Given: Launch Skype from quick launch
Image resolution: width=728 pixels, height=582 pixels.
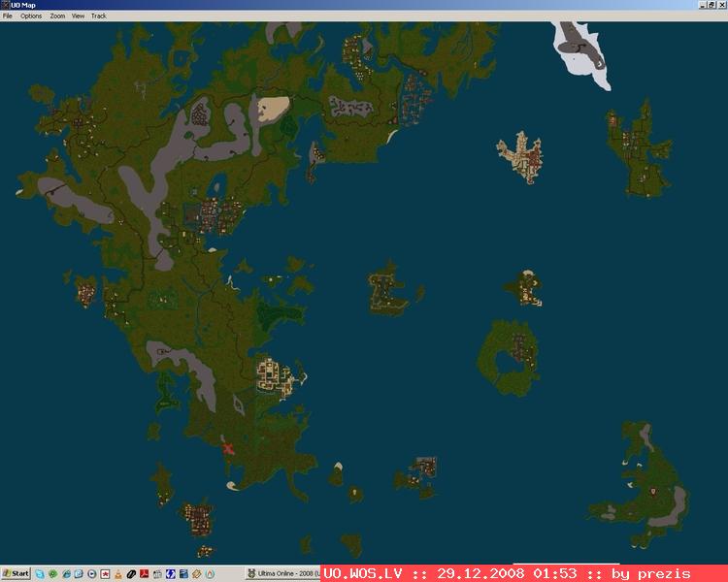Looking at the screenshot, I should (40, 574).
